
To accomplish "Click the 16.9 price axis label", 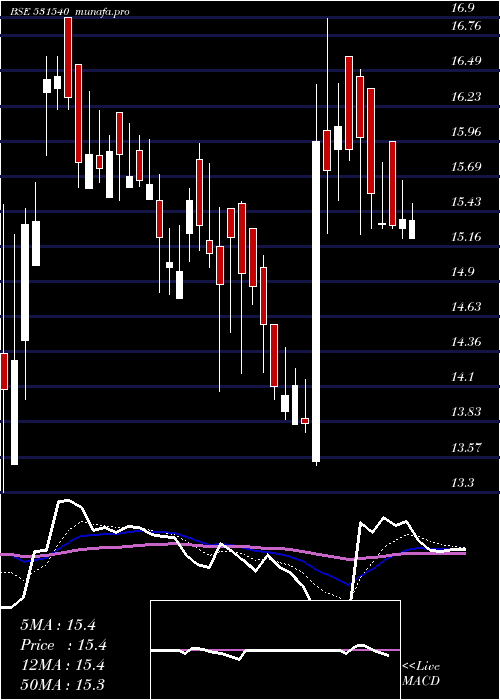I will 462,8.
